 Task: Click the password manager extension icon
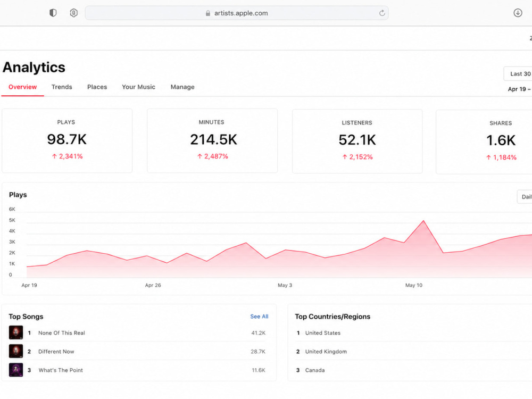click(x=73, y=13)
